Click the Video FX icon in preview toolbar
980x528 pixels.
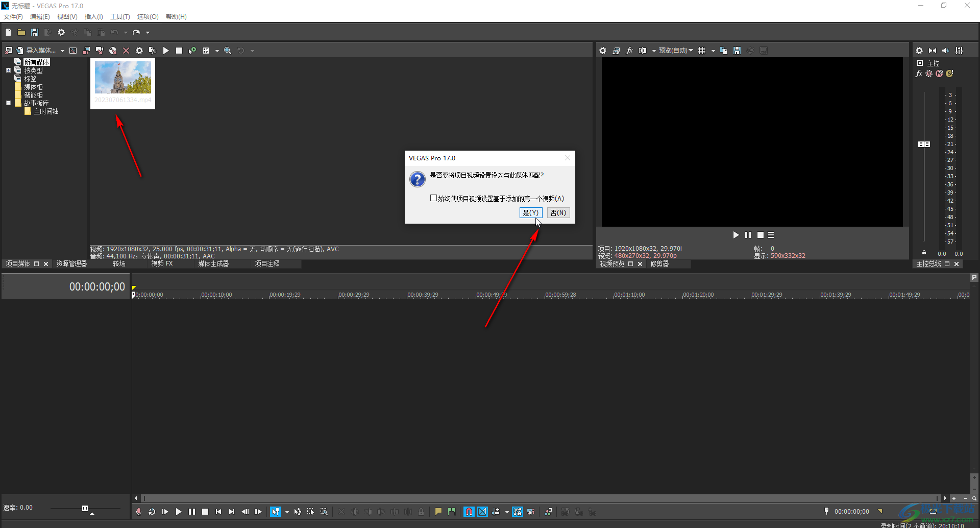tap(629, 51)
